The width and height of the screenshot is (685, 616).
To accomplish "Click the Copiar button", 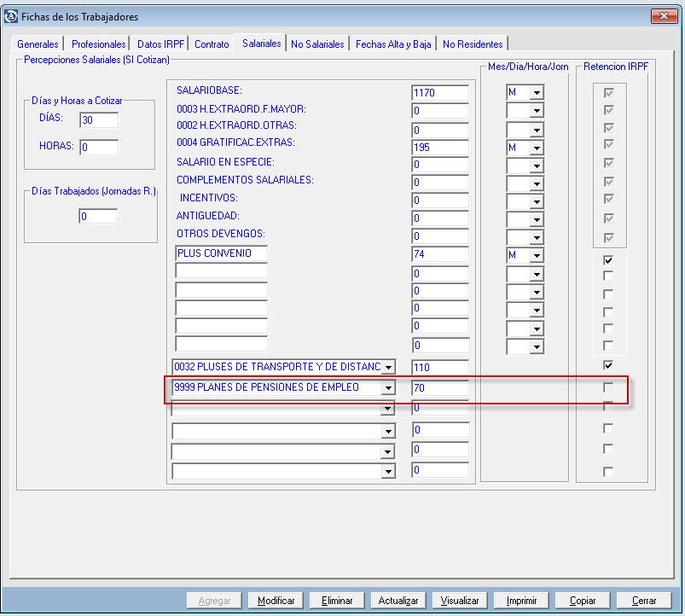I will [583, 601].
